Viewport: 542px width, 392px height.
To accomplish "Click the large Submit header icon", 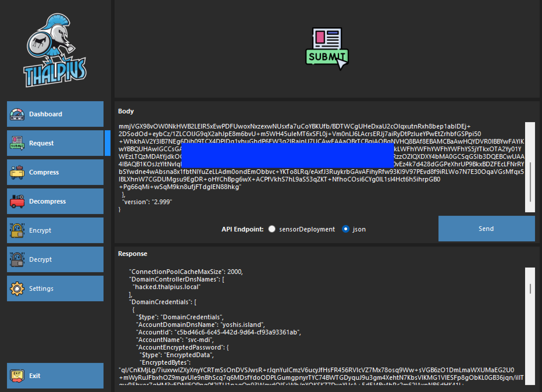I will [327, 49].
